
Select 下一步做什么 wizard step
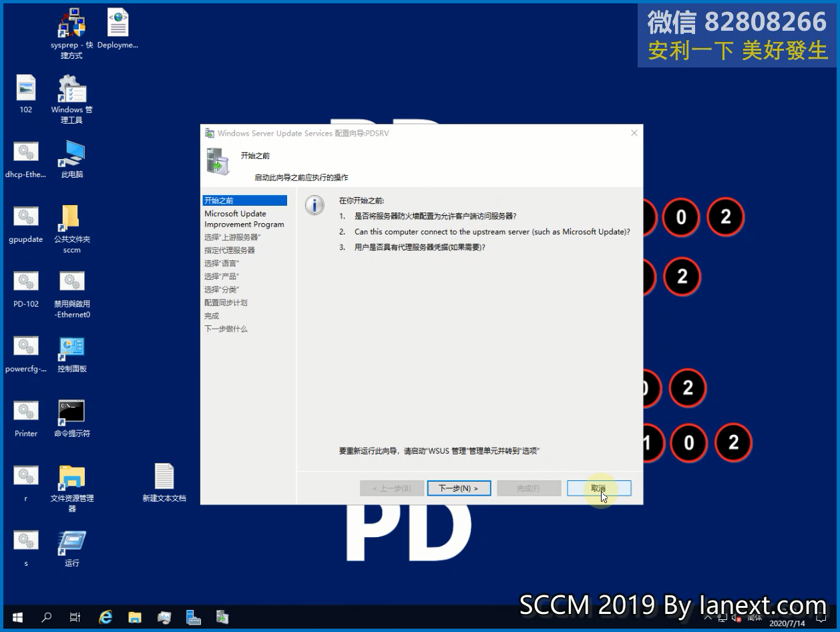(x=226, y=329)
